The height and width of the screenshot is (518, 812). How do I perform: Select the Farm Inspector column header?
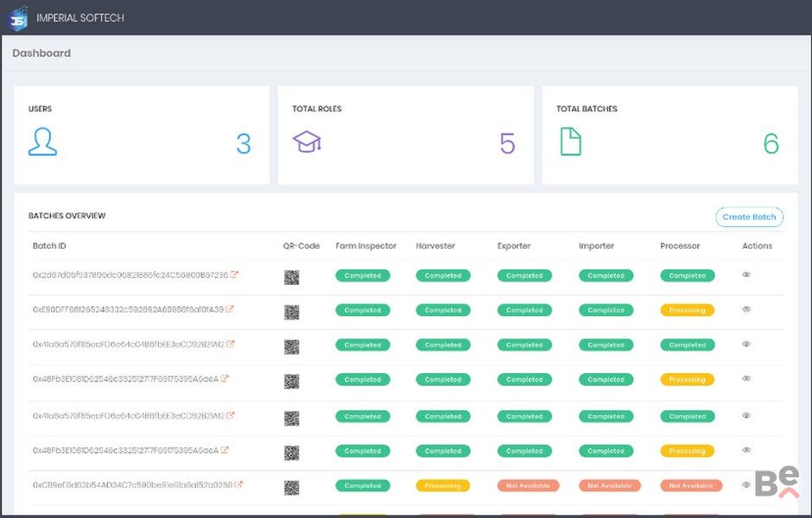(365, 246)
